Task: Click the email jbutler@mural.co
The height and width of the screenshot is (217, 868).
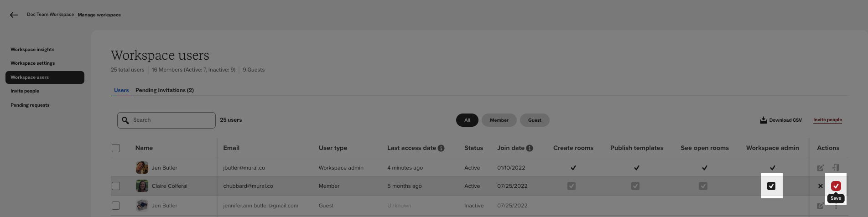Action: click(244, 168)
